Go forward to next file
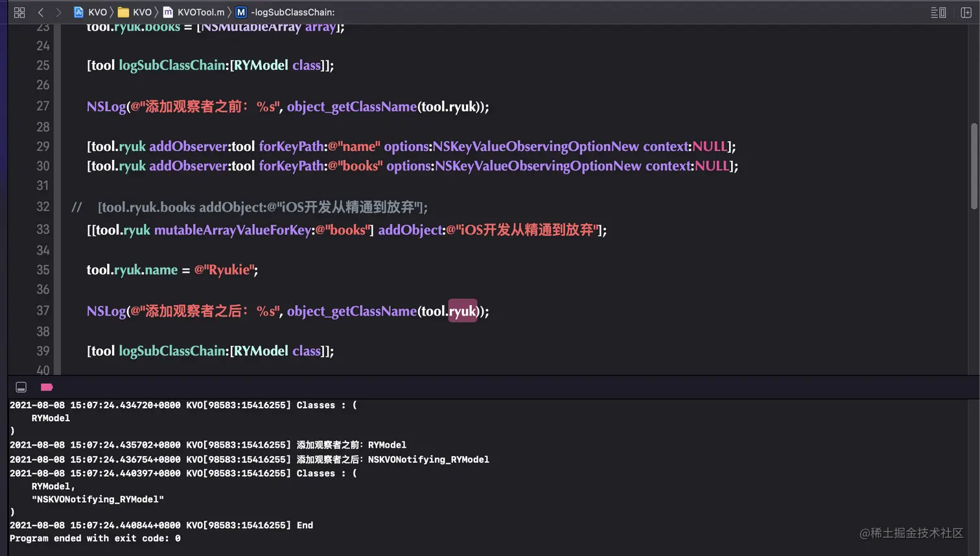 58,12
